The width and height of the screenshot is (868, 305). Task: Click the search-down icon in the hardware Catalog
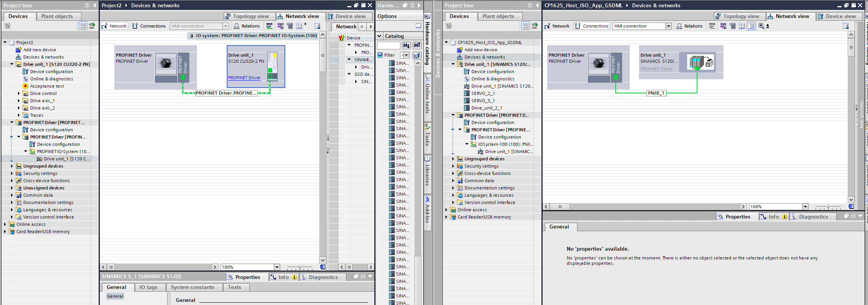click(x=406, y=46)
